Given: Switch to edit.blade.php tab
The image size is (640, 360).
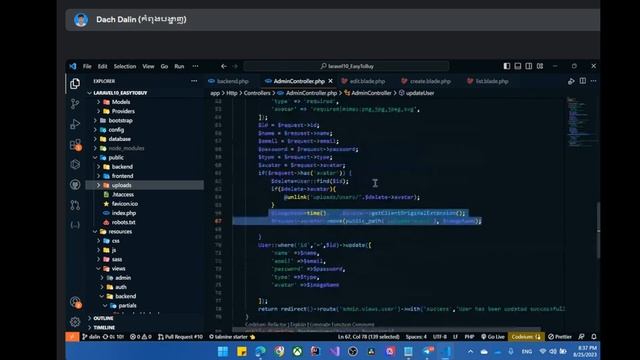Looking at the screenshot, I should tap(363, 81).
